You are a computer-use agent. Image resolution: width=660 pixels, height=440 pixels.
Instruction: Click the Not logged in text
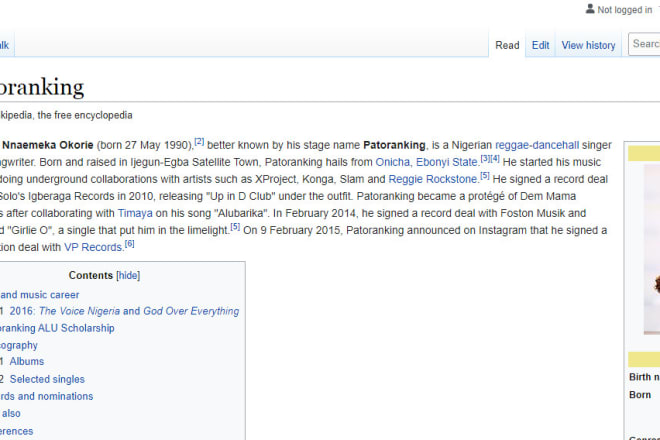tap(625, 10)
